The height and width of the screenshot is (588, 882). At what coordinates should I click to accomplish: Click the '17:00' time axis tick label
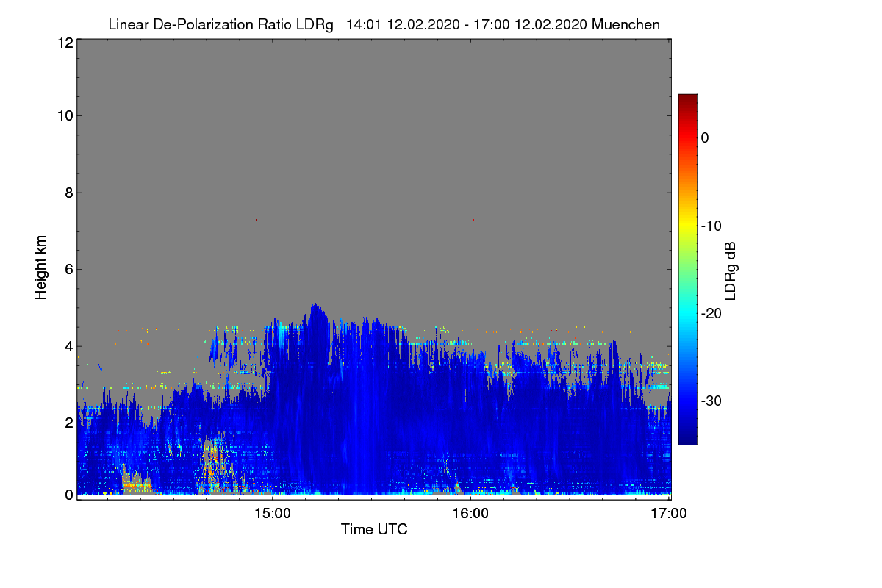click(x=670, y=514)
